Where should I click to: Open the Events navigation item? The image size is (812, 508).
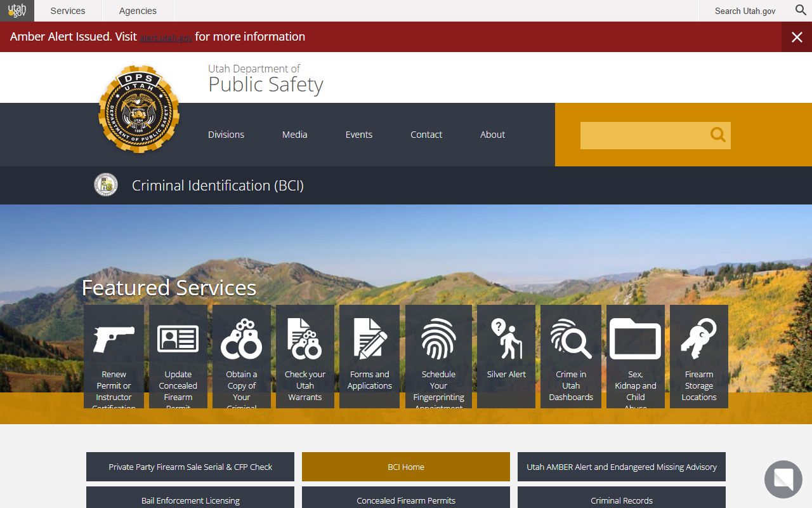(358, 135)
